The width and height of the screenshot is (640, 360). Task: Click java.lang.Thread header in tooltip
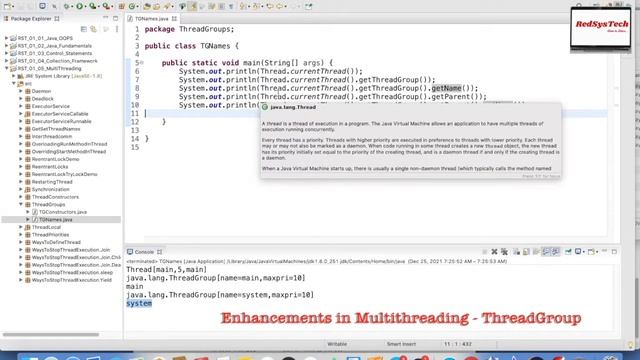tap(293, 107)
